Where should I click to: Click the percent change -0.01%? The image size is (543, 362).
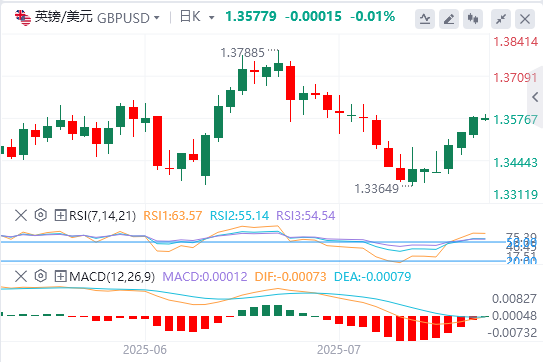[373, 16]
